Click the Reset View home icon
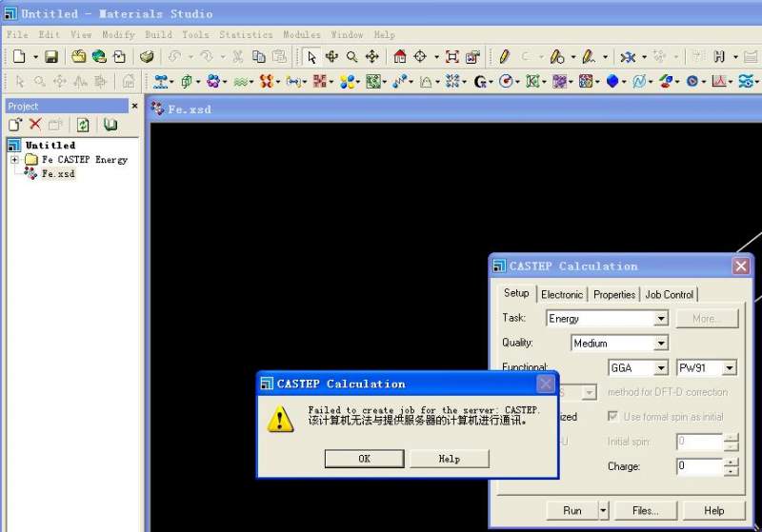The height and width of the screenshot is (532, 762). tap(400, 57)
